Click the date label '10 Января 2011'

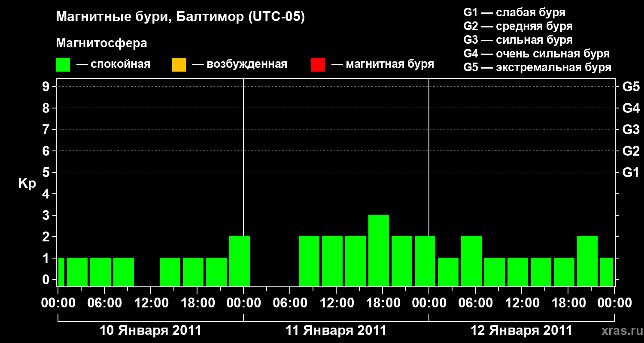pos(150,331)
